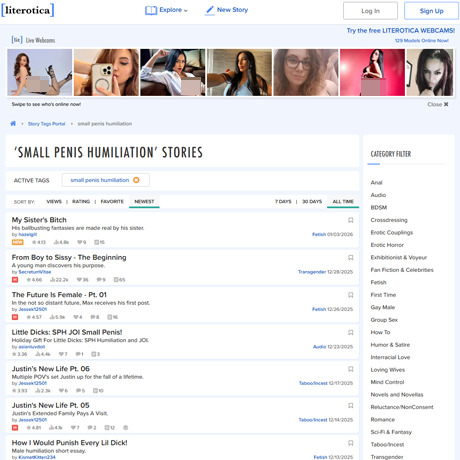Remove the active tag with orange X
This screenshot has height=460, width=460.
tap(136, 180)
